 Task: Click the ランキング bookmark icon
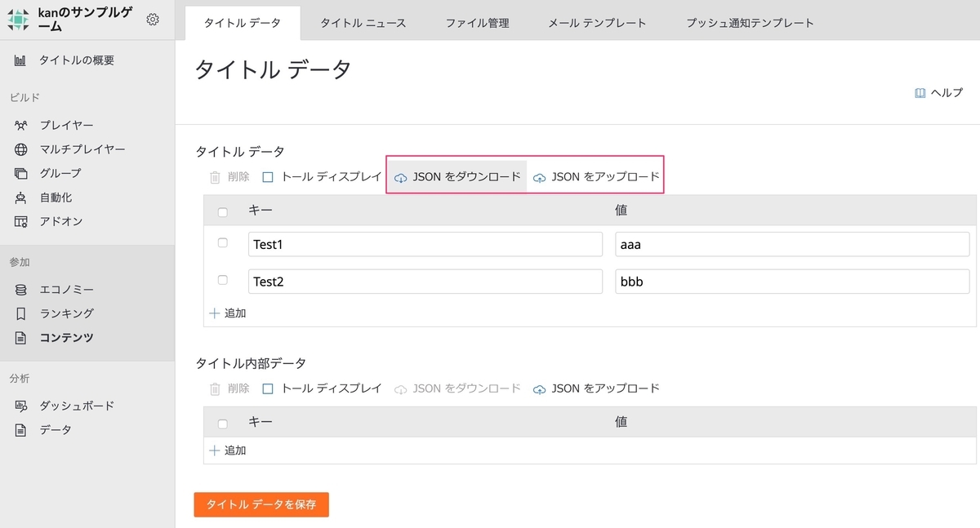[x=21, y=313]
